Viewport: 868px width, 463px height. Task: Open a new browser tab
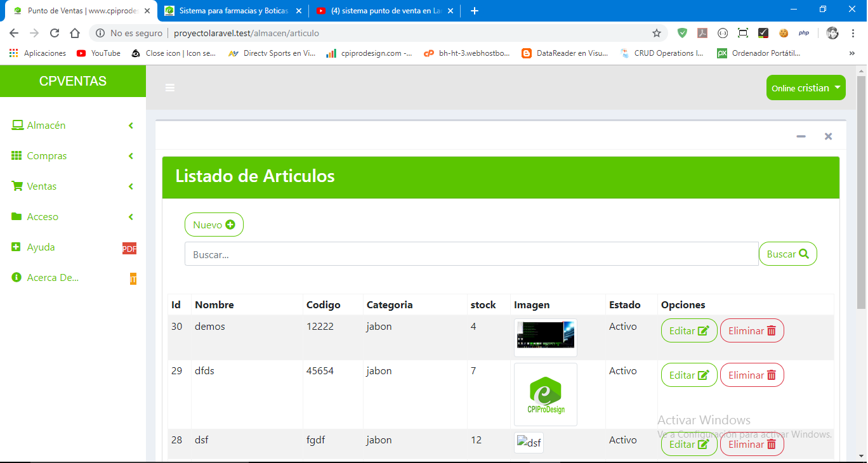click(475, 11)
